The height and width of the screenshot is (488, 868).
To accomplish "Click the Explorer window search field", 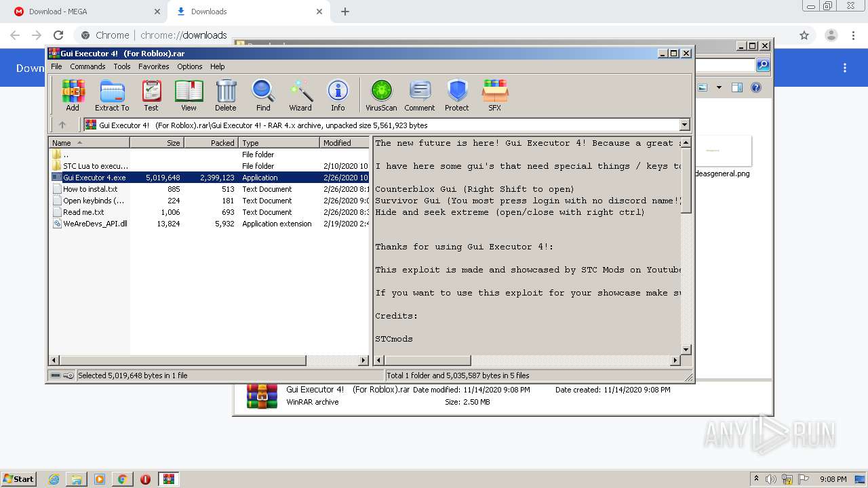I will [724, 65].
